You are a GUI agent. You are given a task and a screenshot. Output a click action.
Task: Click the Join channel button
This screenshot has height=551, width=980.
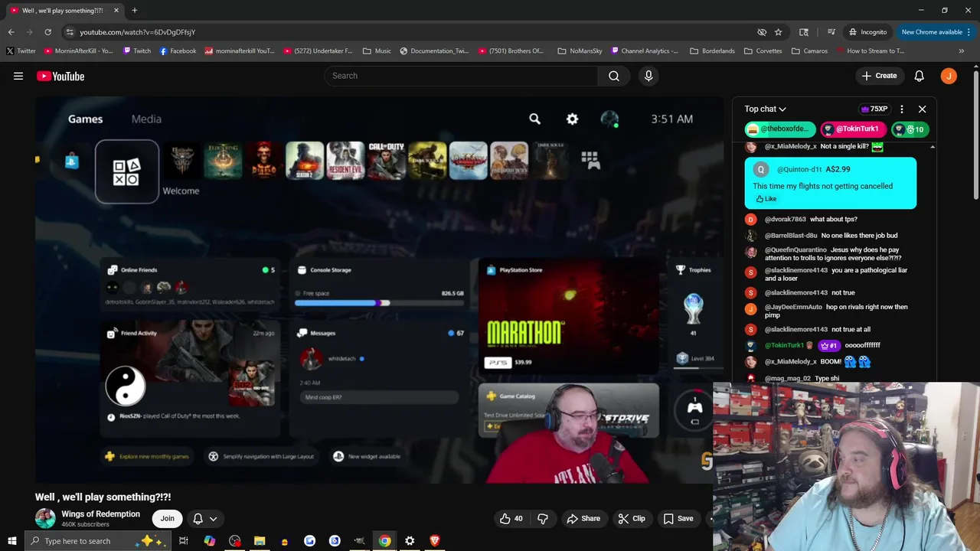click(167, 518)
